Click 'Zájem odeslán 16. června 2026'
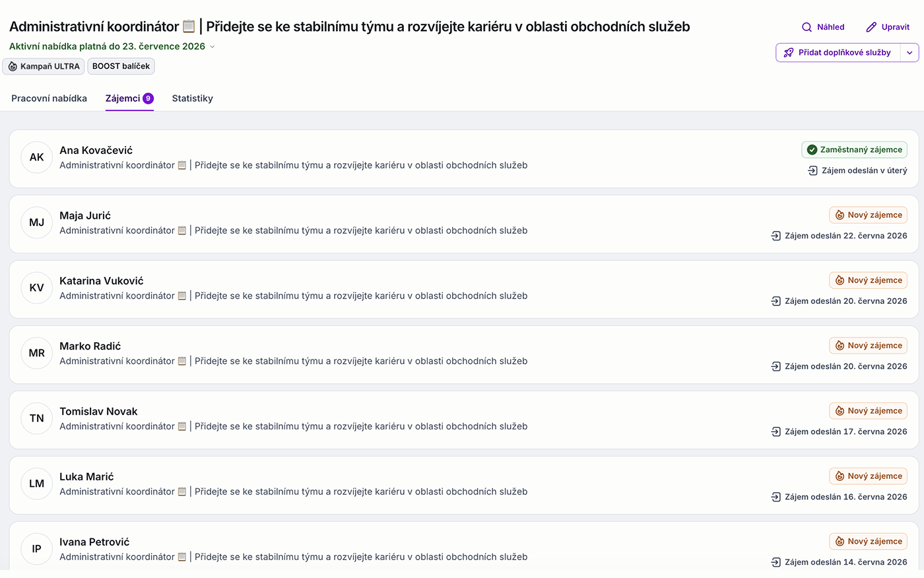The height and width of the screenshot is (578, 924). [x=846, y=498]
